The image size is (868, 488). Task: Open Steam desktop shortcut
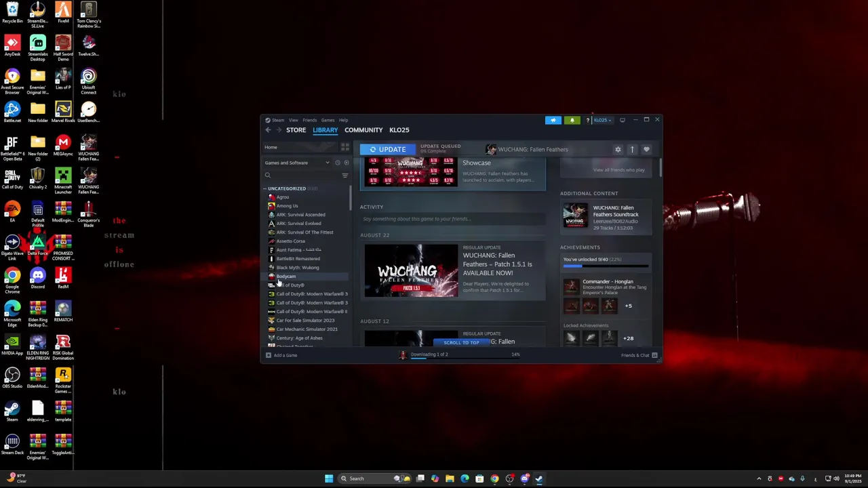[12, 411]
